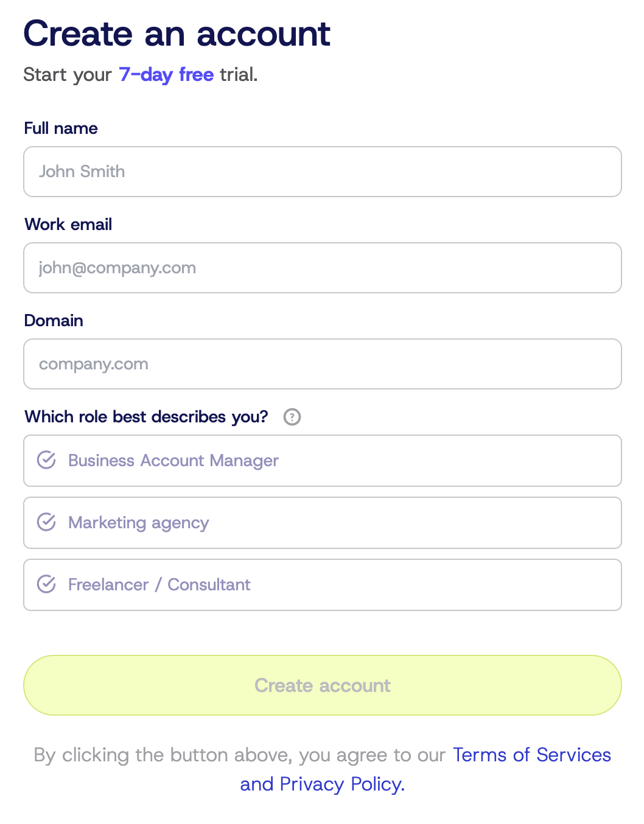Click the 'By clicking the button above' notice
Image resolution: width=644 pixels, height=824 pixels.
(x=240, y=755)
